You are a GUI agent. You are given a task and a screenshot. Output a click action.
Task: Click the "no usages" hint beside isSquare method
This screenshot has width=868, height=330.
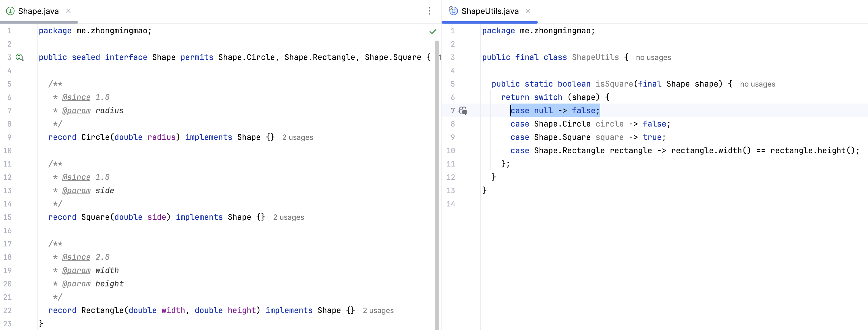[x=757, y=84]
